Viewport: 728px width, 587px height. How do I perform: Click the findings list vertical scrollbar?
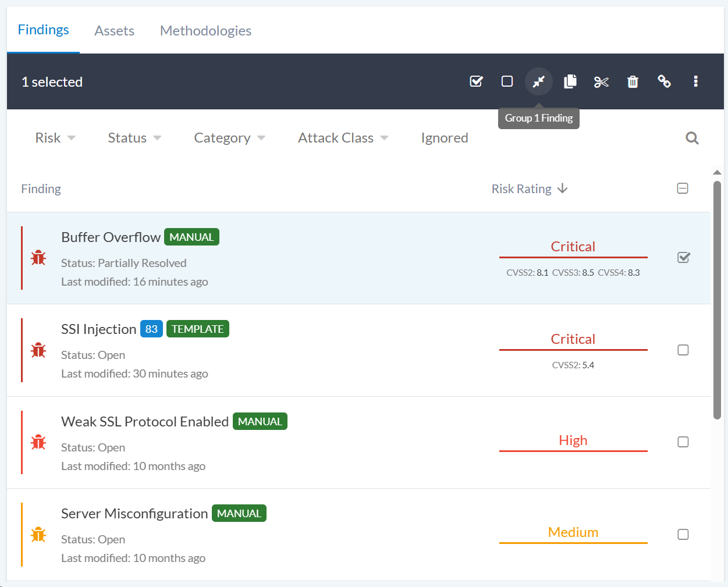[717, 300]
